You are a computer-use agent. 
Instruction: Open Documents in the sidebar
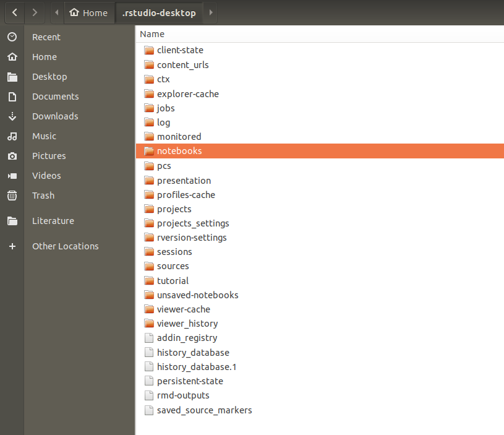[56, 97]
